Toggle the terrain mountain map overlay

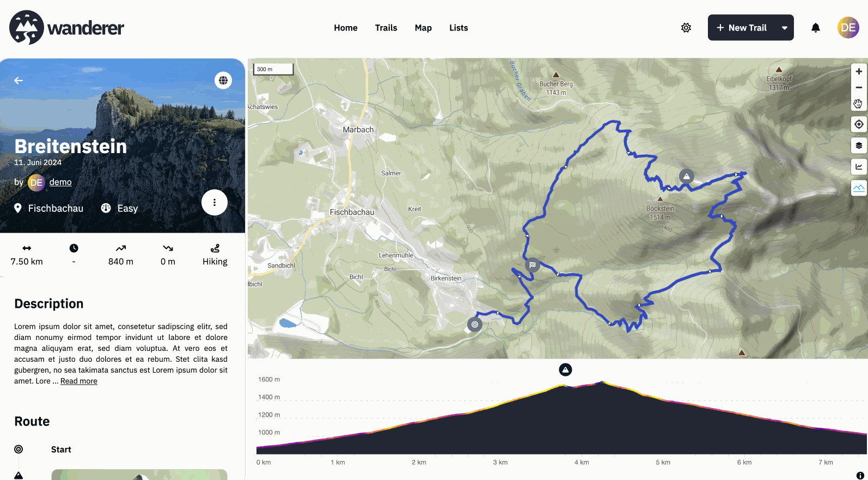pos(859,188)
